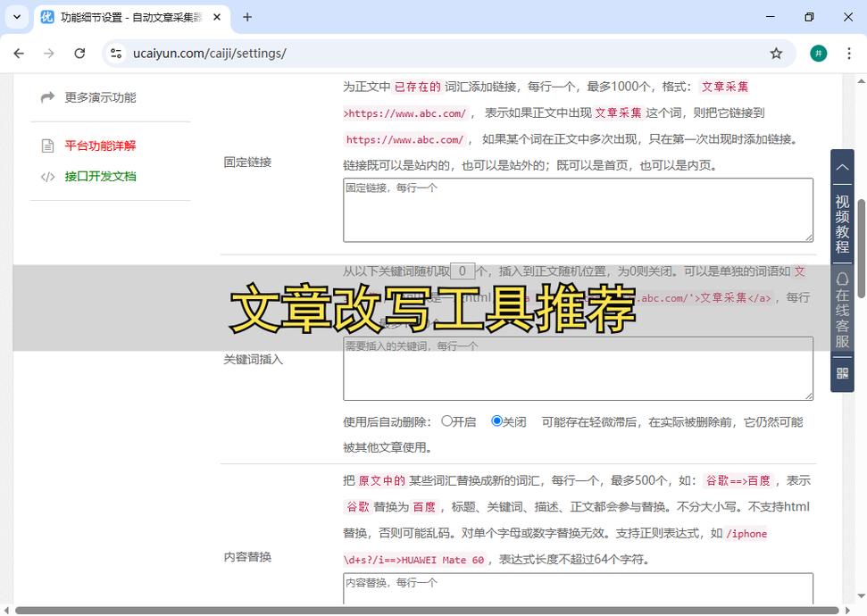Bookmark this page using the star icon
Screen dimensions: 867x616
(777, 54)
